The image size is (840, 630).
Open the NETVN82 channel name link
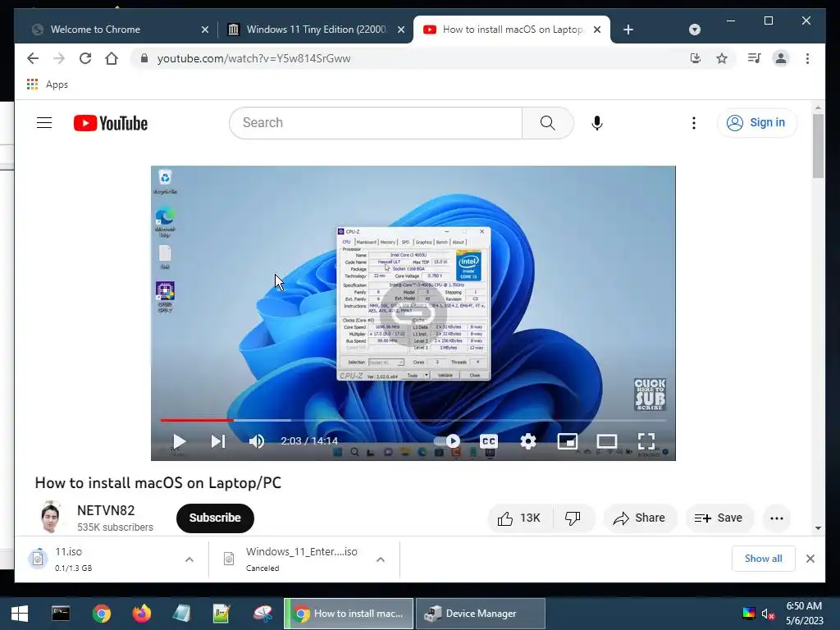coord(106,510)
